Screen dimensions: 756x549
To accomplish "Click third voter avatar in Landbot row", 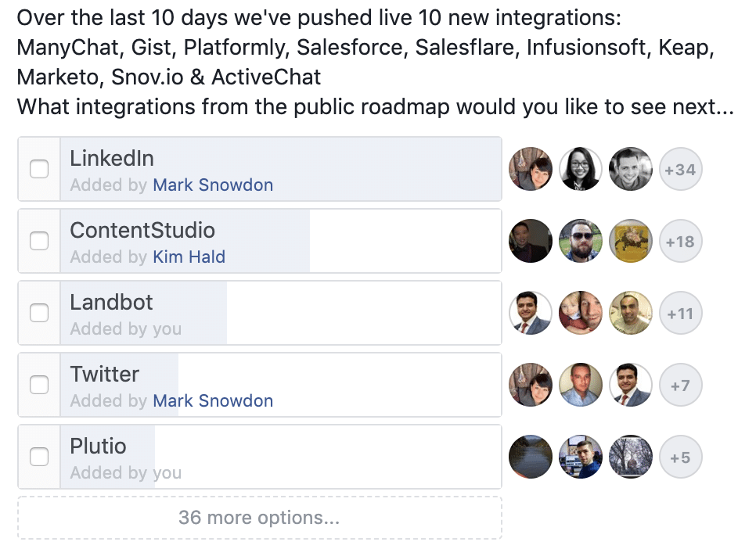I will tap(630, 313).
